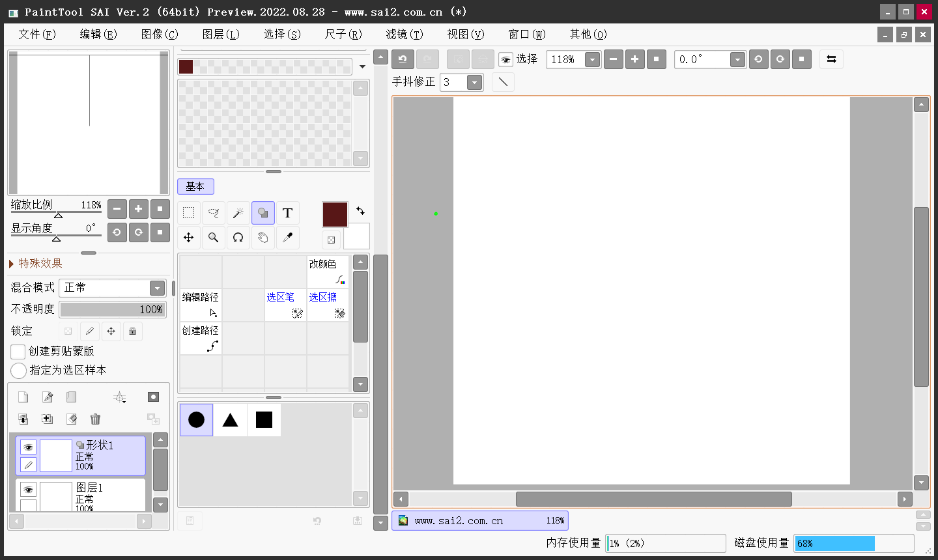Select the 编辑路径 tool
The height and width of the screenshot is (560, 938).
tap(201, 305)
